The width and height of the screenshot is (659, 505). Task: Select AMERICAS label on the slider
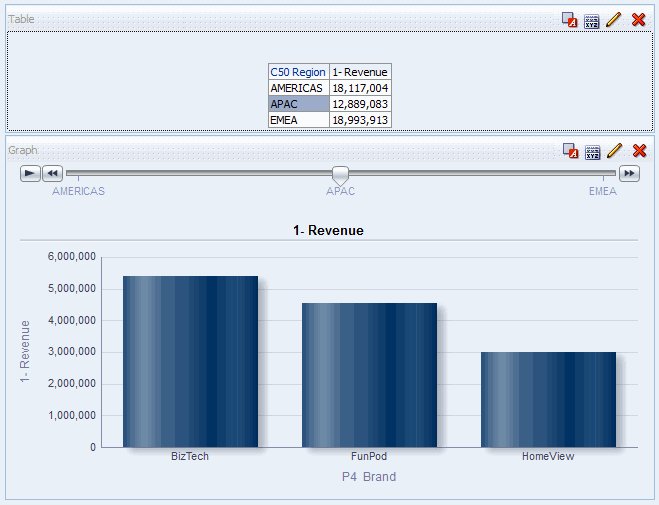point(78,191)
